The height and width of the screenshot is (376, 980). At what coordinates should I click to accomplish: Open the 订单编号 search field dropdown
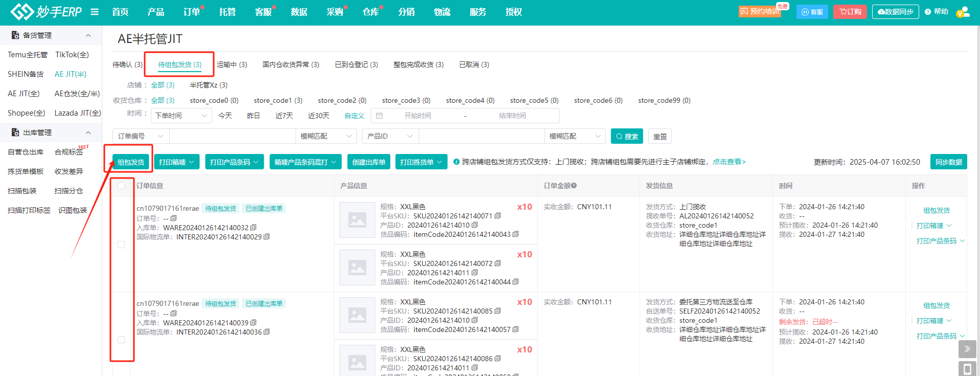(x=141, y=136)
